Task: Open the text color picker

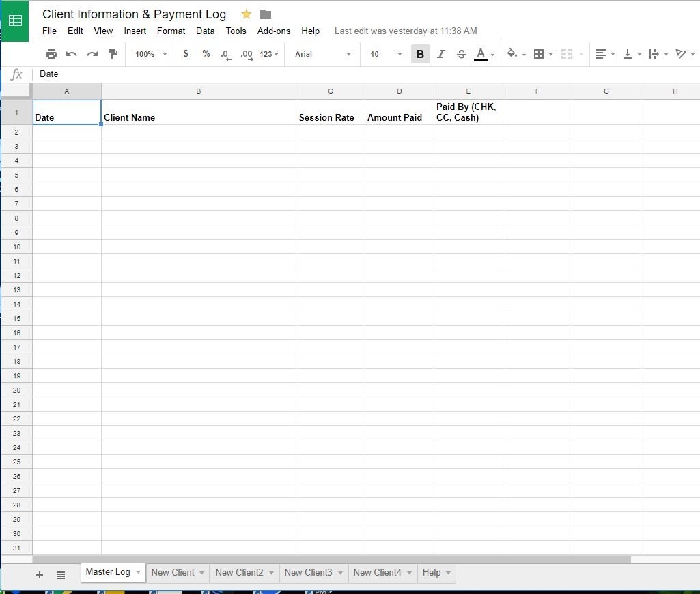Action: (x=481, y=54)
